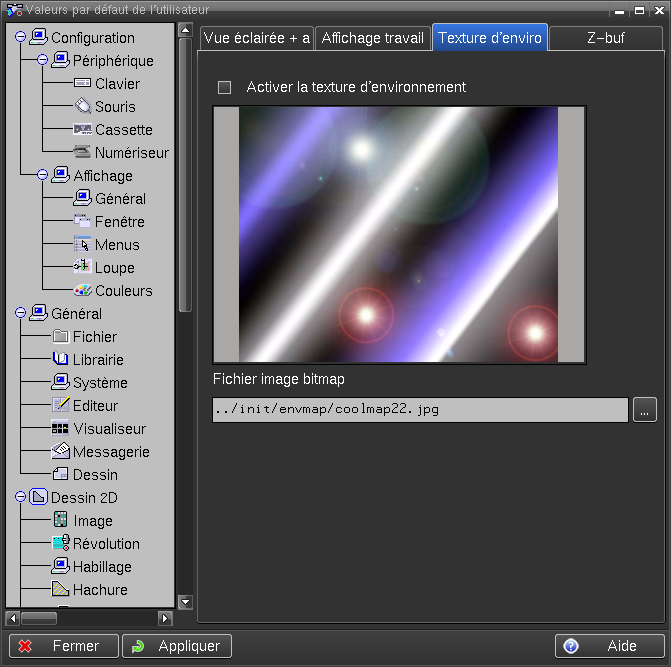Viewport: 671px width, 667px height.
Task: Select the Cassette icon
Action: coord(83,129)
